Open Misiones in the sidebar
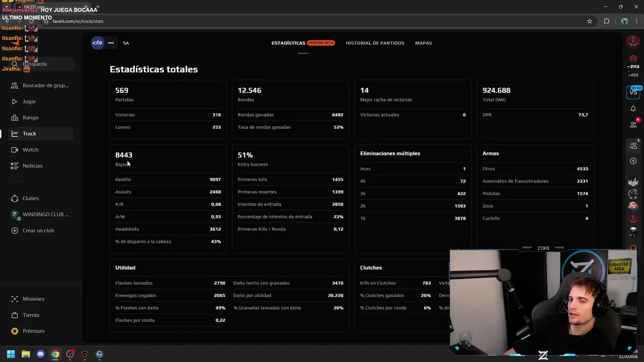 coord(41,299)
